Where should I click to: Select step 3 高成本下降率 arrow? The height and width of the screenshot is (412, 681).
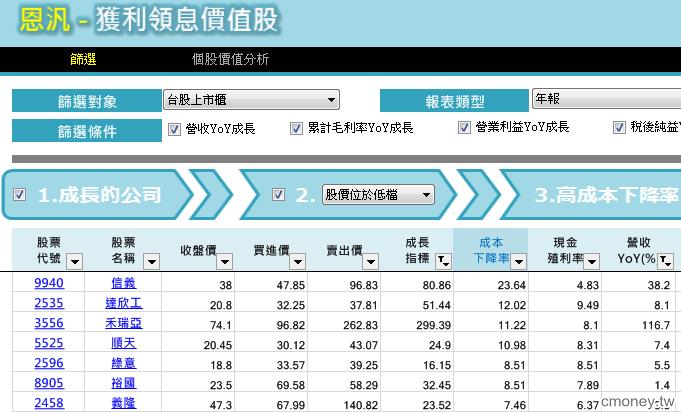pos(593,194)
